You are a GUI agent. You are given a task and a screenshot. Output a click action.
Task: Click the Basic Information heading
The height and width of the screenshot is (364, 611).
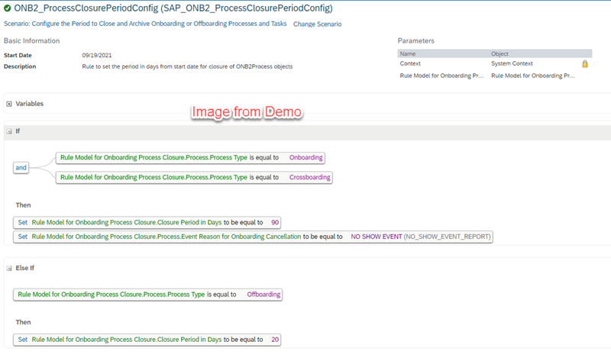31,41
